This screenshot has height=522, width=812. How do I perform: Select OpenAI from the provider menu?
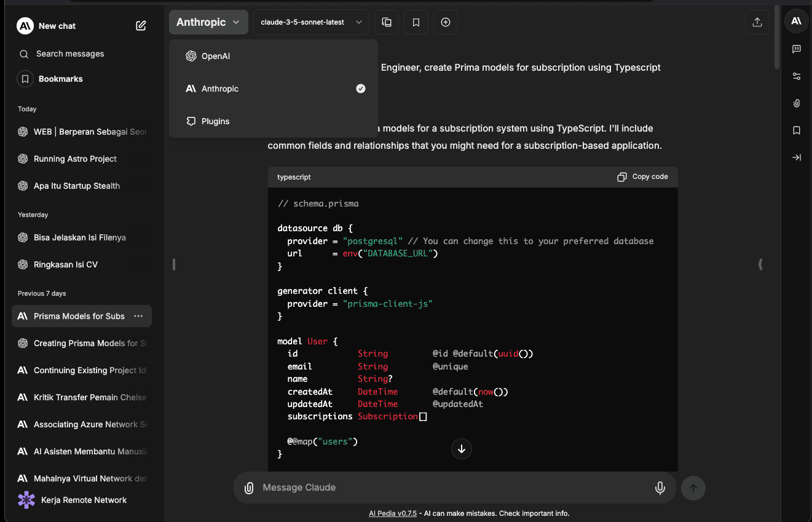click(x=273, y=56)
